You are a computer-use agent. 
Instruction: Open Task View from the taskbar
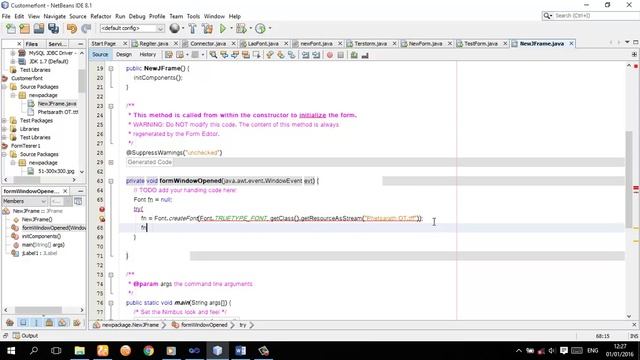56,351
